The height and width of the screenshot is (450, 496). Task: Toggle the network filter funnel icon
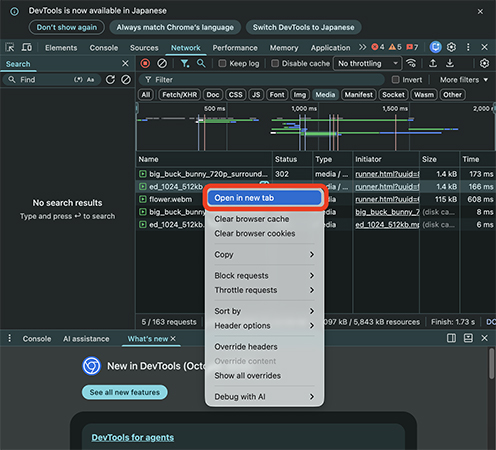pyautogui.click(x=185, y=63)
